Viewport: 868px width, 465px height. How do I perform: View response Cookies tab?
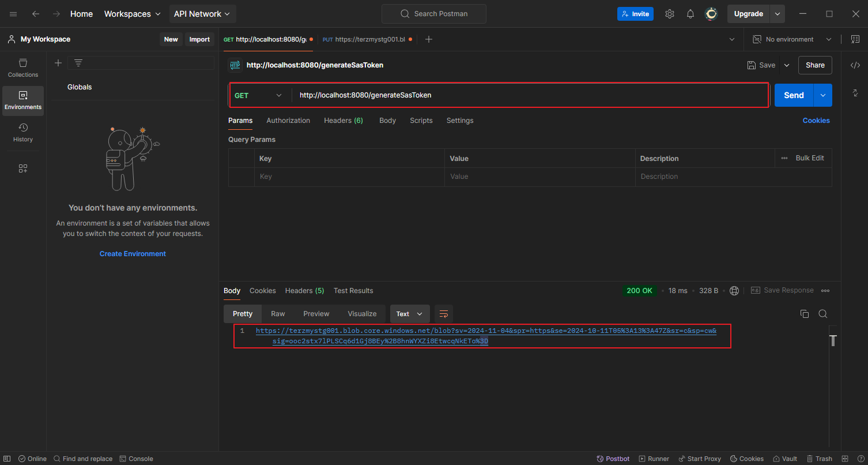[263, 291]
